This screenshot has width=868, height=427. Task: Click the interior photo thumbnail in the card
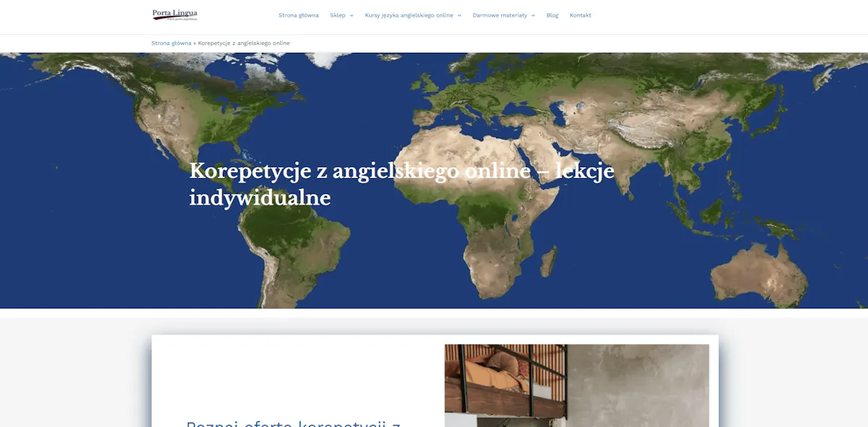coord(576,385)
